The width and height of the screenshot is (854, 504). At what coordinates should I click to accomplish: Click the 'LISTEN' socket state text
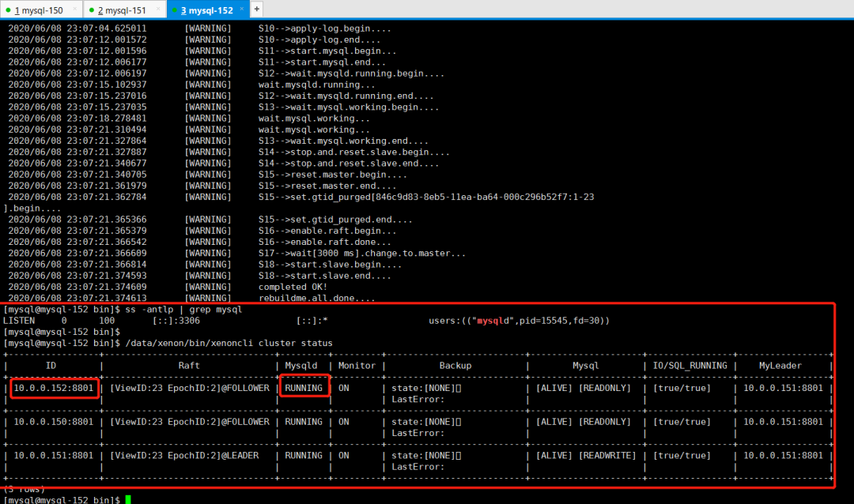point(19,321)
